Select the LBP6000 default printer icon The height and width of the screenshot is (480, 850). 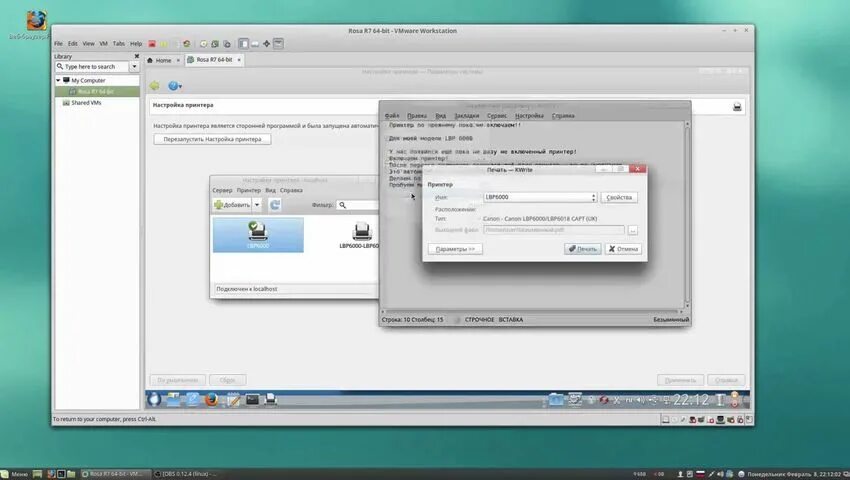pyautogui.click(x=258, y=235)
